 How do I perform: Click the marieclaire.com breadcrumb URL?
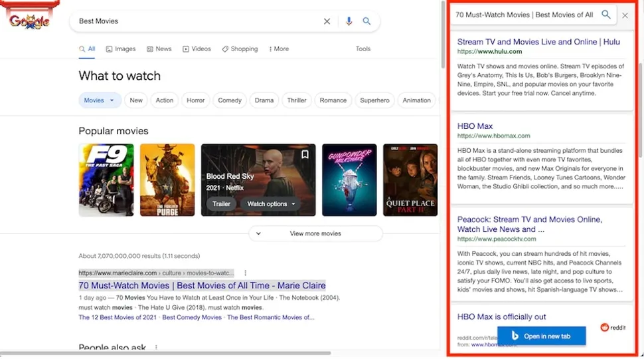156,273
